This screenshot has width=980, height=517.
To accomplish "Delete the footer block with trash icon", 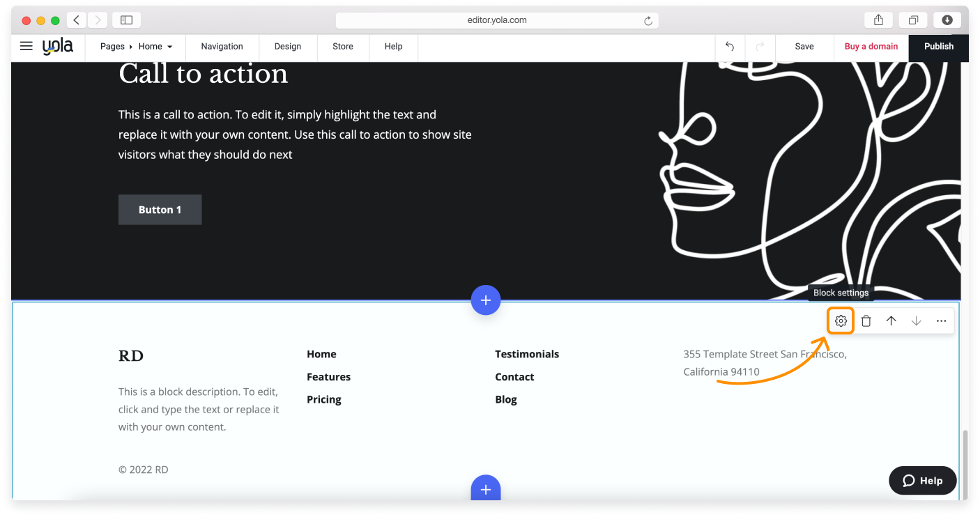I will (866, 321).
